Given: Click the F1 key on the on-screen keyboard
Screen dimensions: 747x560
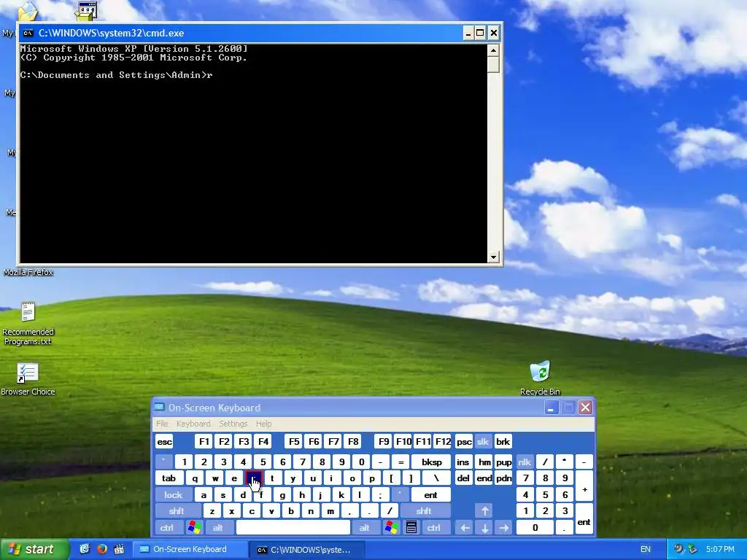Looking at the screenshot, I should [x=204, y=442].
